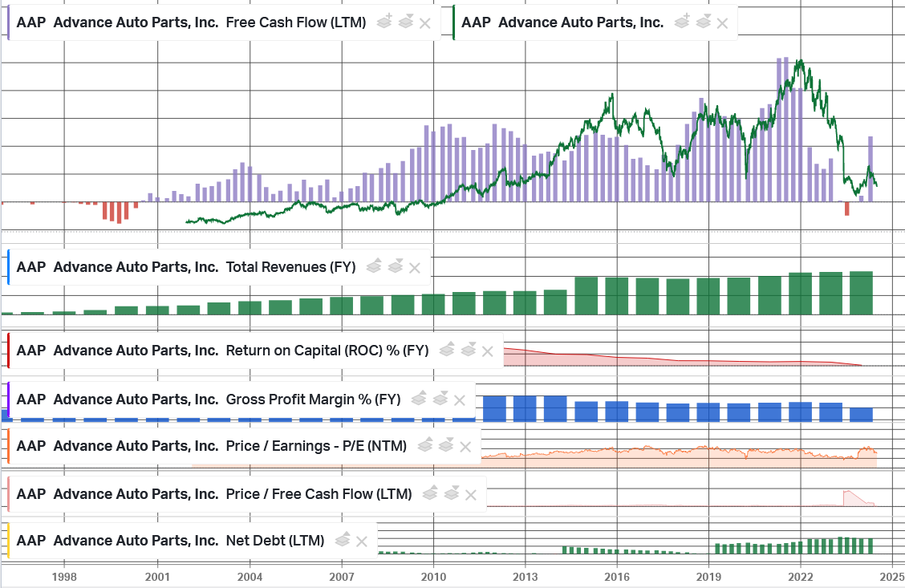Click the 1998 label on time axis
Viewport: 905px width, 588px height.
64,577
